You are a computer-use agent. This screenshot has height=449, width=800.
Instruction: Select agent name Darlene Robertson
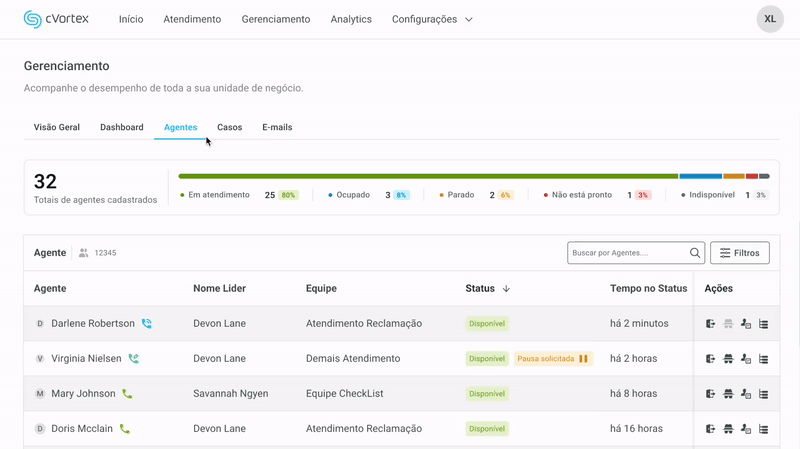(93, 323)
